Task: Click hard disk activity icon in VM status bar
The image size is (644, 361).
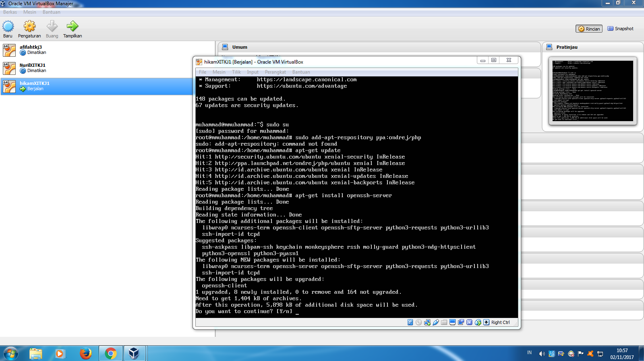Action: click(410, 322)
